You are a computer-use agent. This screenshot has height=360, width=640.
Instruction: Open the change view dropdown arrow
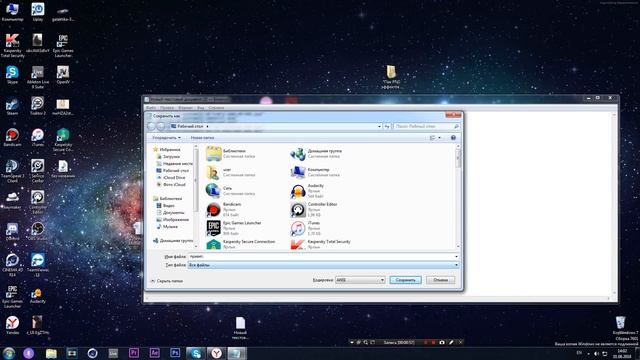click(x=440, y=138)
